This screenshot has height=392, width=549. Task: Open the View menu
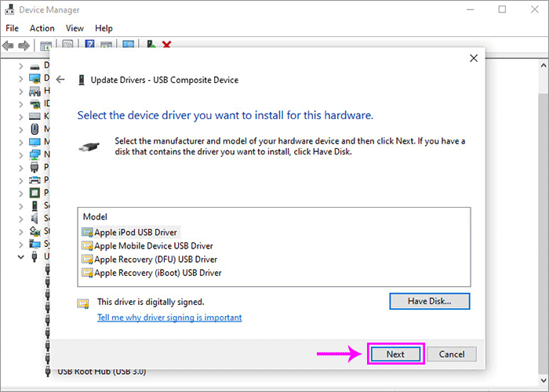point(75,28)
